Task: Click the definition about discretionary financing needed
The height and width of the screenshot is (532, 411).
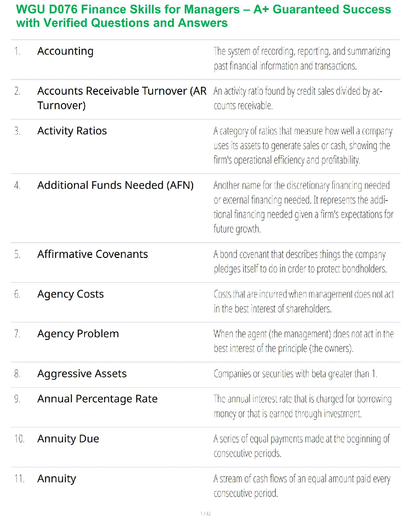Action: tap(303, 207)
